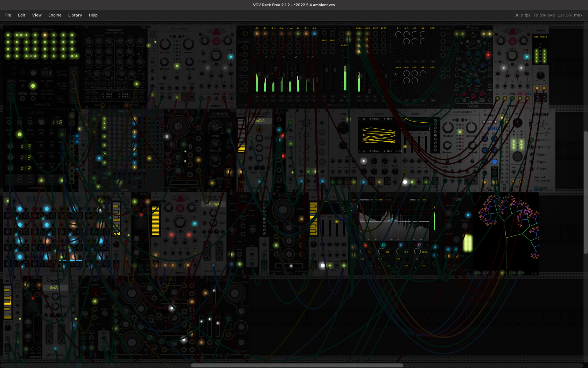Click the OUTPUT jack on Trummor drum synthesizer
This screenshot has width=588, height=368.
(x=127, y=105)
